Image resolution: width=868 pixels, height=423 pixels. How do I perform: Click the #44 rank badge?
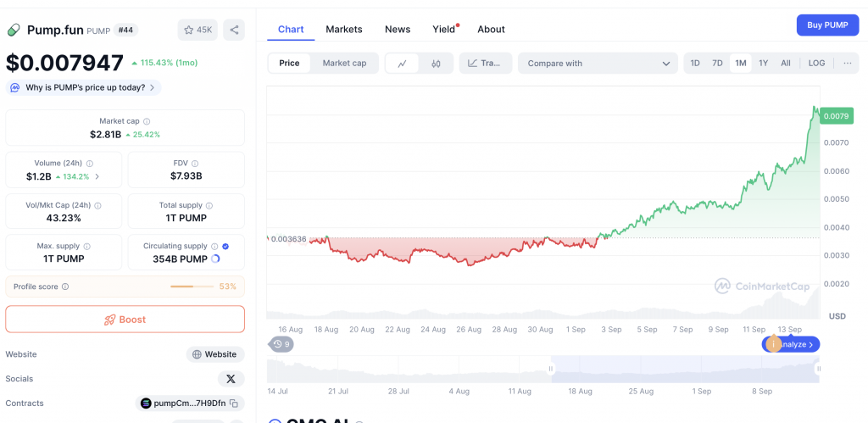coord(125,30)
